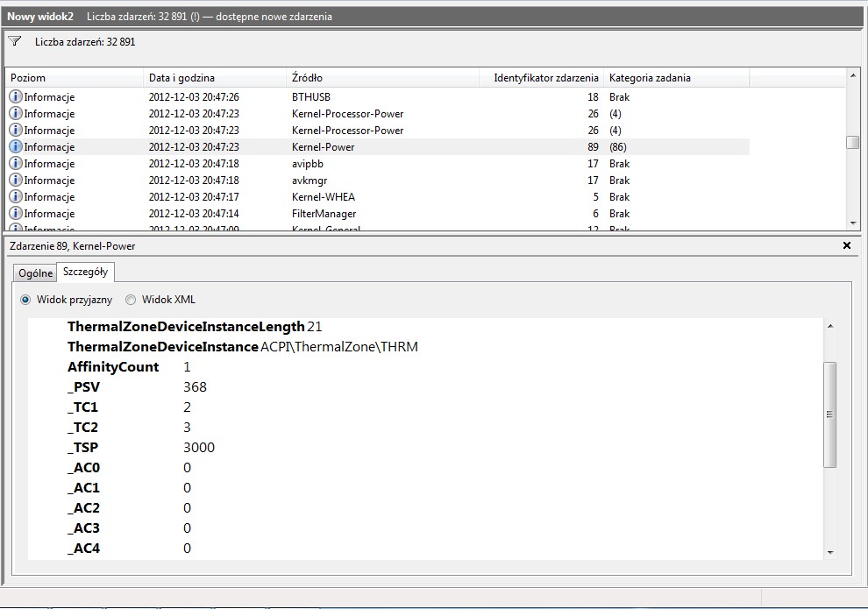Image resolution: width=868 pixels, height=609 pixels.
Task: Sort by Identyfikator zdarzenia column
Action: coord(541,78)
